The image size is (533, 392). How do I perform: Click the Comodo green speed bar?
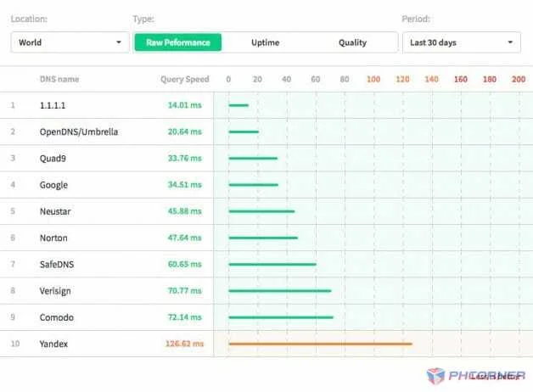coord(281,317)
